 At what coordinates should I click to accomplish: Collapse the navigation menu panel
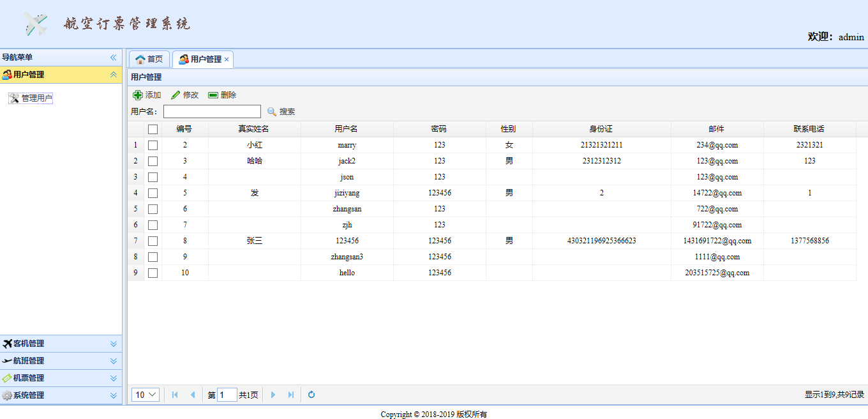(x=114, y=57)
